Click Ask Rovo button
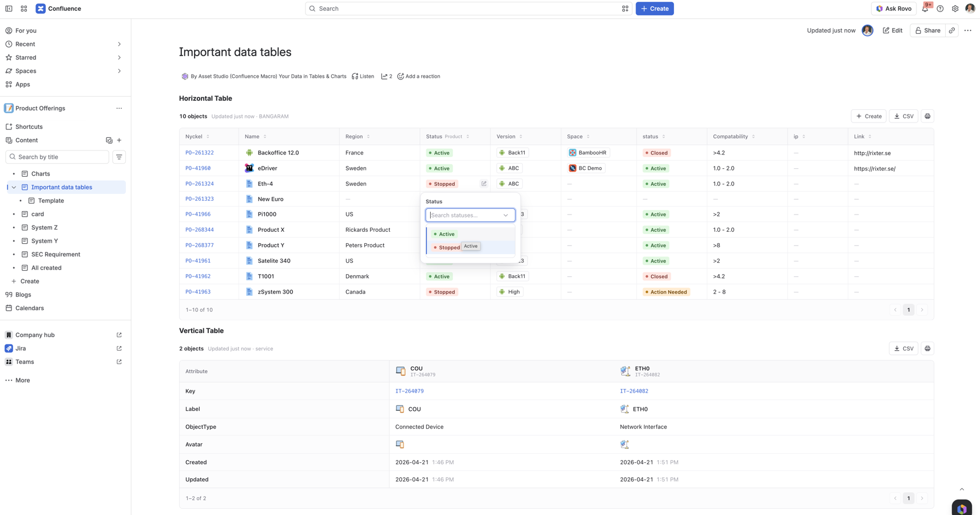This screenshot has height=515, width=980. coord(894,9)
